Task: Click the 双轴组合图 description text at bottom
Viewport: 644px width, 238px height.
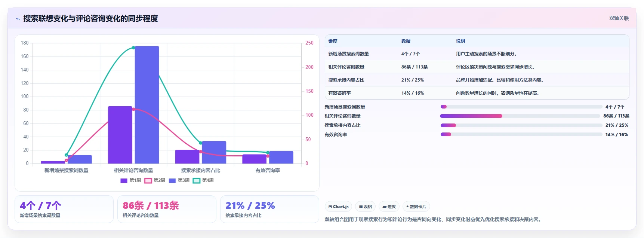Action: point(433,219)
